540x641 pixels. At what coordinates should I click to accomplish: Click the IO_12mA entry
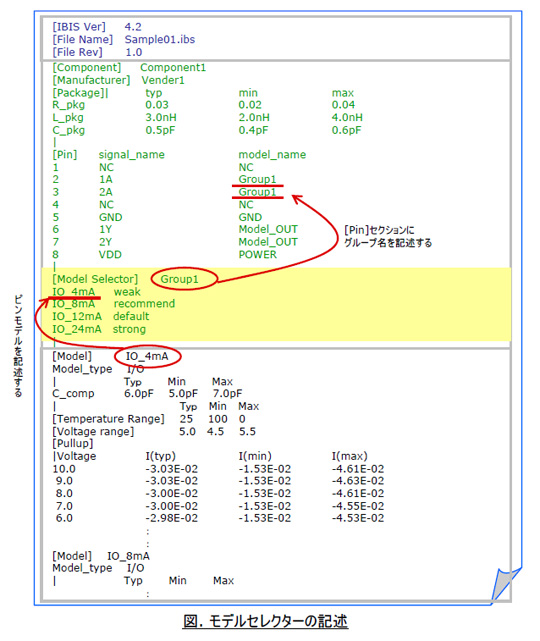pos(77,316)
